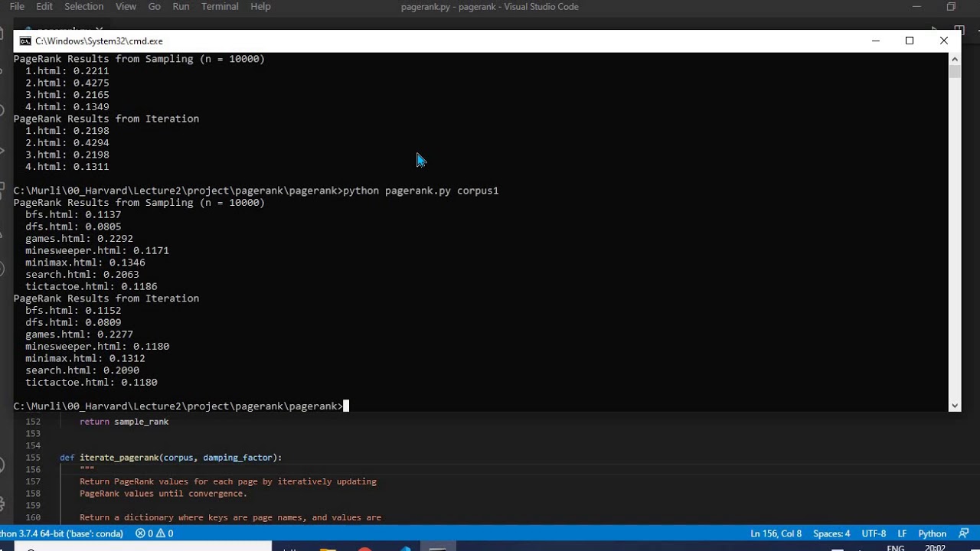This screenshot has width=980, height=551.
Task: Open the errors and warnings indicator
Action: 154,533
